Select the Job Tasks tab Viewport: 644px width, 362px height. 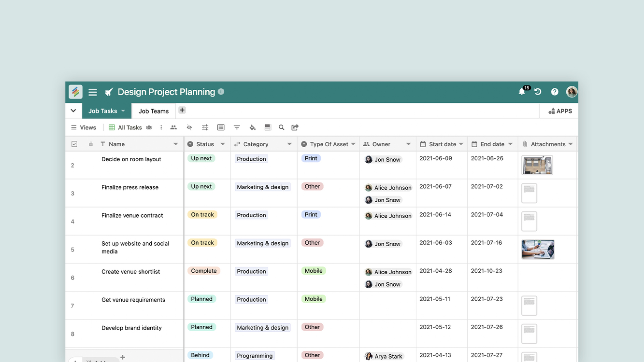click(103, 111)
